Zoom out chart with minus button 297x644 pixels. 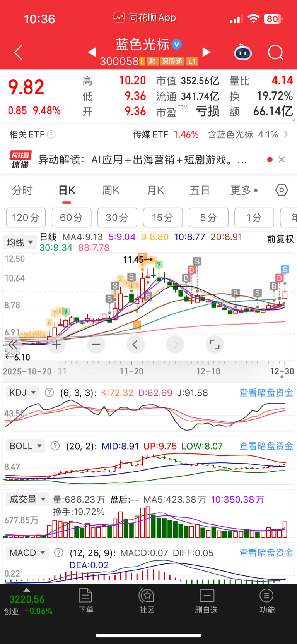click(x=96, y=344)
